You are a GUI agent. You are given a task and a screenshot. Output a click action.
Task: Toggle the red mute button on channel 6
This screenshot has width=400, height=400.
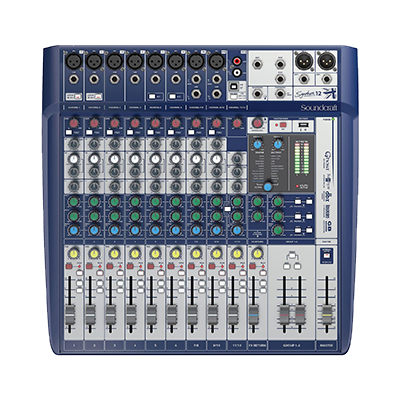(171, 266)
